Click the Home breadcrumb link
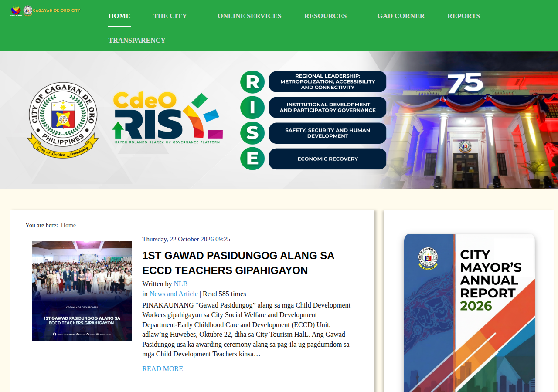This screenshot has width=558, height=392. [x=68, y=225]
